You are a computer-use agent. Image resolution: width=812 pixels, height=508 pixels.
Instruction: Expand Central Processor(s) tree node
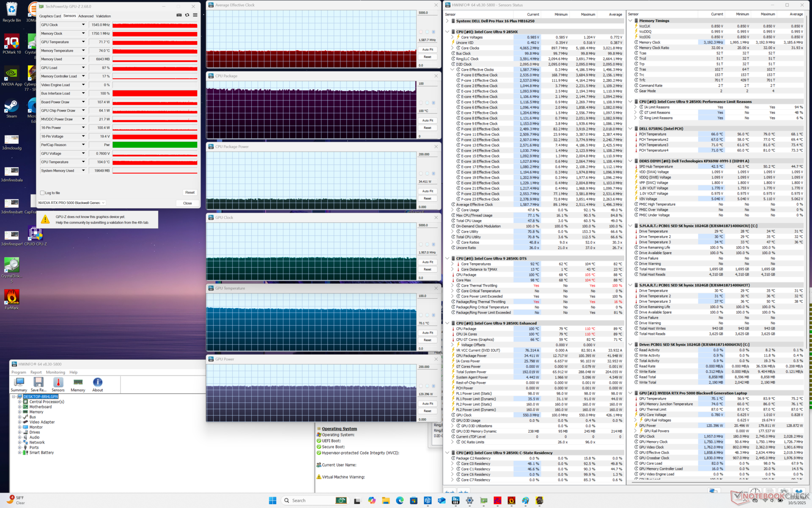19,402
